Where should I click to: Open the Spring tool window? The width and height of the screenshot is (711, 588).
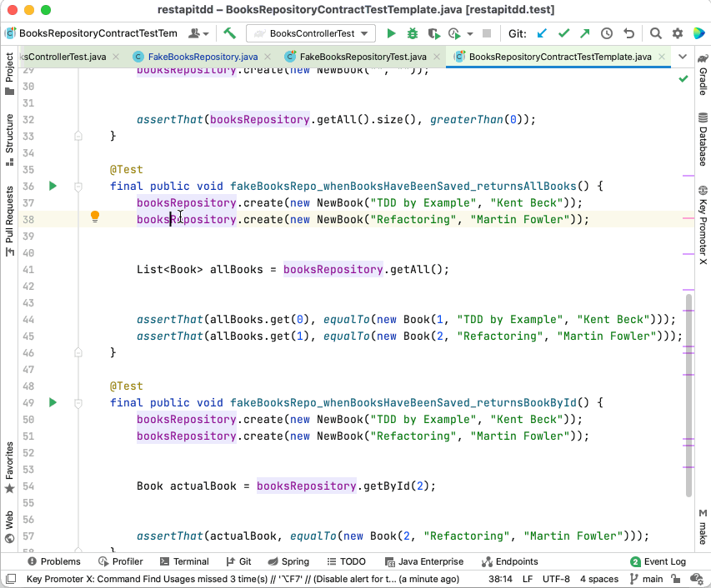[x=288, y=561]
